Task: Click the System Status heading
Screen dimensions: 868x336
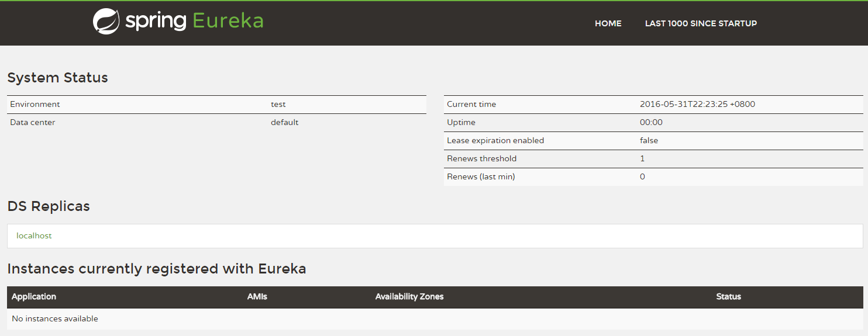Action: click(x=57, y=78)
